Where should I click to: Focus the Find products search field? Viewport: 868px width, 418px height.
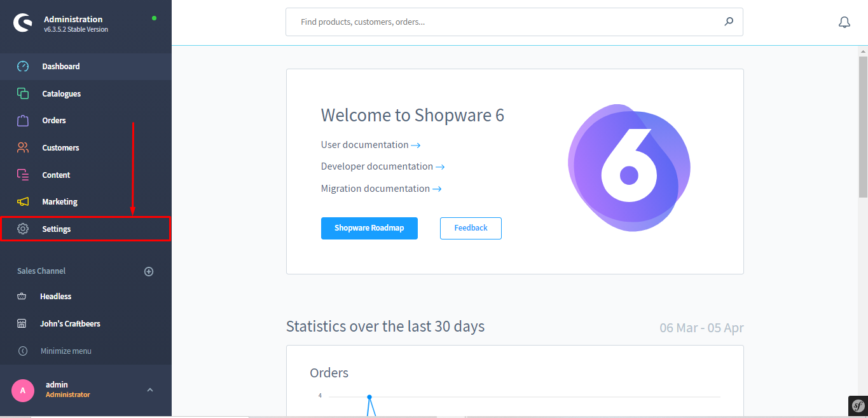[514, 22]
